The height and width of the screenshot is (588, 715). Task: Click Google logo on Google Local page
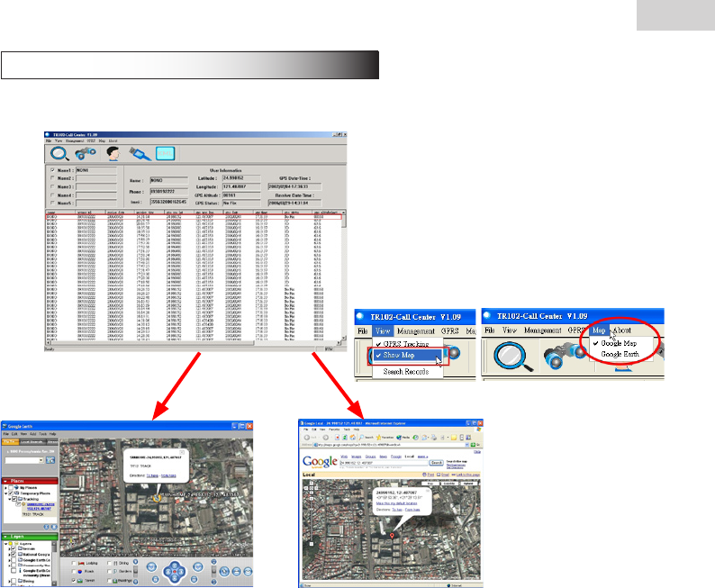320,462
